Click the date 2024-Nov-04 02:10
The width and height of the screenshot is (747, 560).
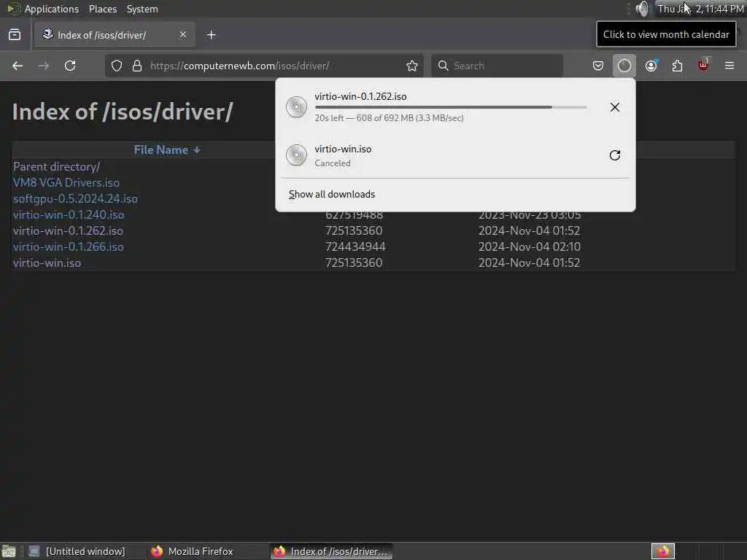530,246
